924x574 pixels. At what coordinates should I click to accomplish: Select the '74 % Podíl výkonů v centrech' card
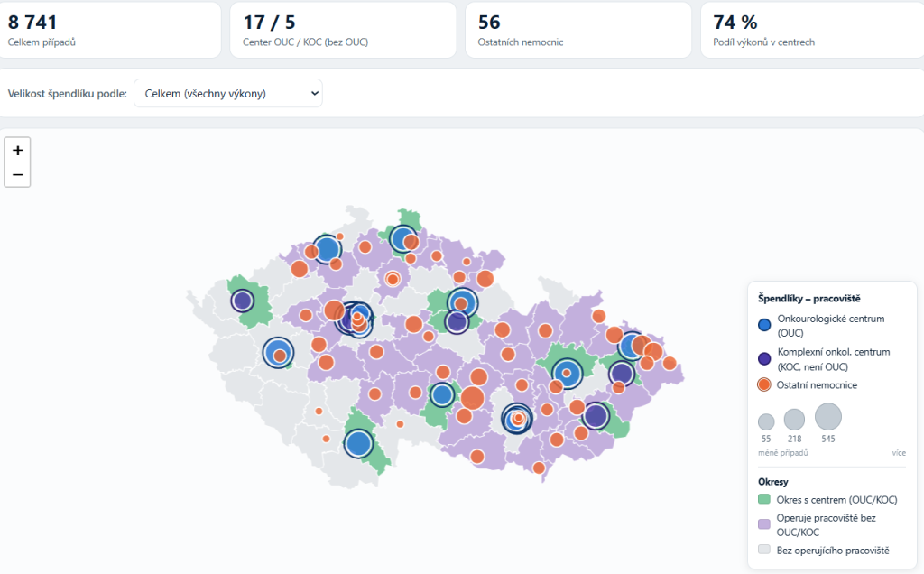tap(813, 30)
